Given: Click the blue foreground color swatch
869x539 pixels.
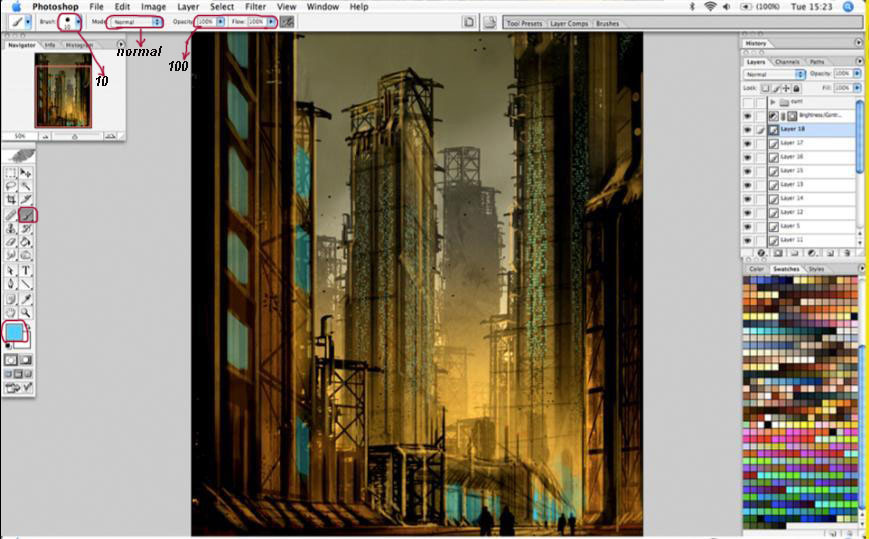Looking at the screenshot, I should (x=13, y=332).
